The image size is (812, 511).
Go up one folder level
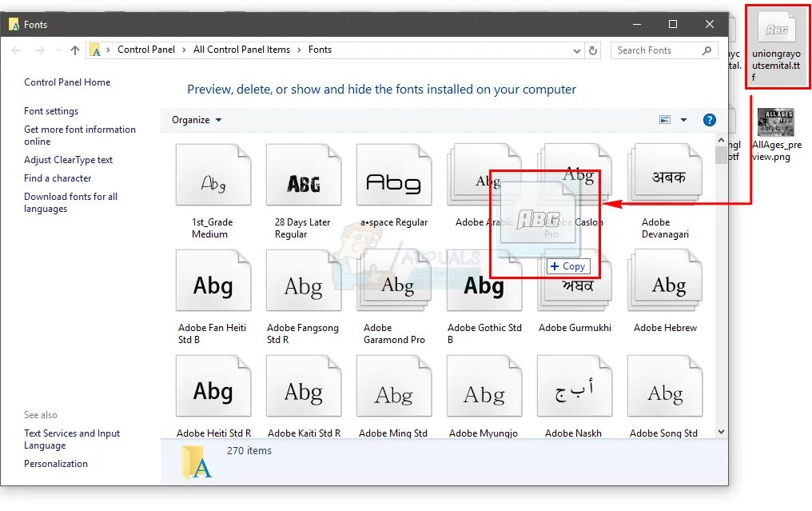pyautogui.click(x=75, y=50)
